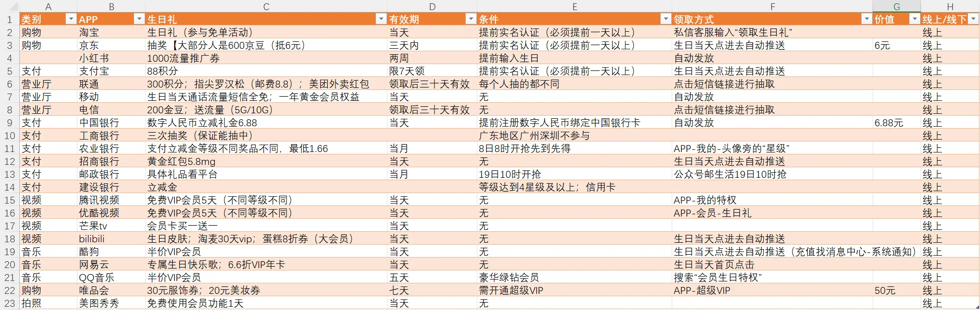Click the cell reading 五天
The width and height of the screenshot is (980, 310).
point(432,277)
